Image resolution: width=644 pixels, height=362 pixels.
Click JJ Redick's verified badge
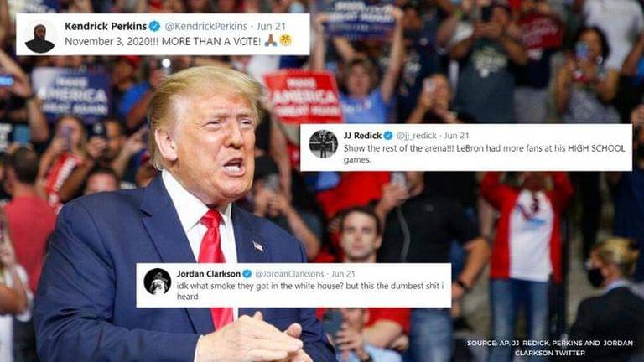point(388,136)
